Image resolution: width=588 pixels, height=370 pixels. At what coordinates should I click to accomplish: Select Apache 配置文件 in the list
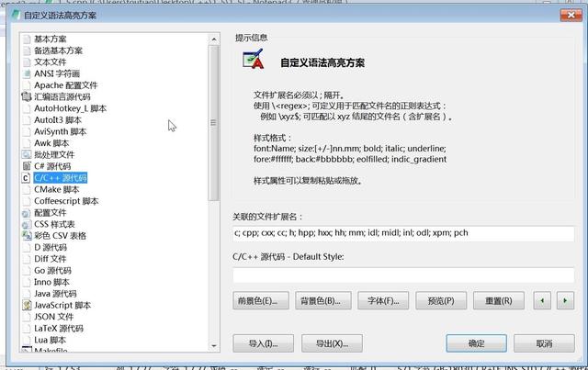65,85
